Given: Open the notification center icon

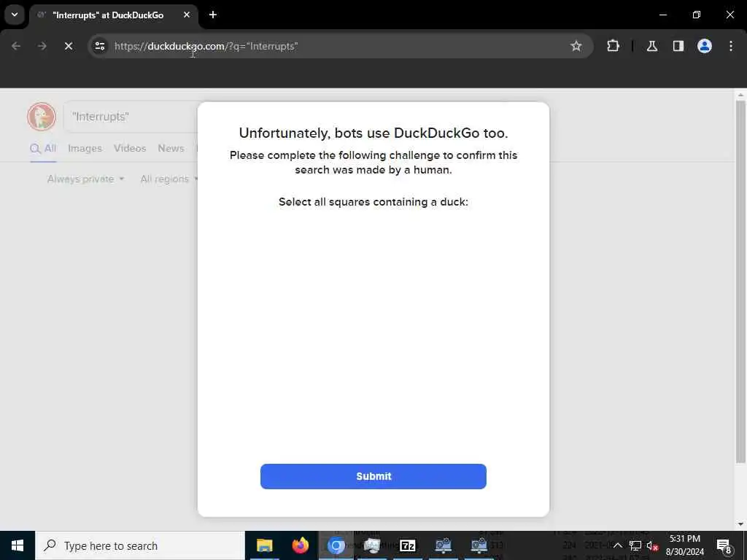Looking at the screenshot, I should (x=724, y=545).
